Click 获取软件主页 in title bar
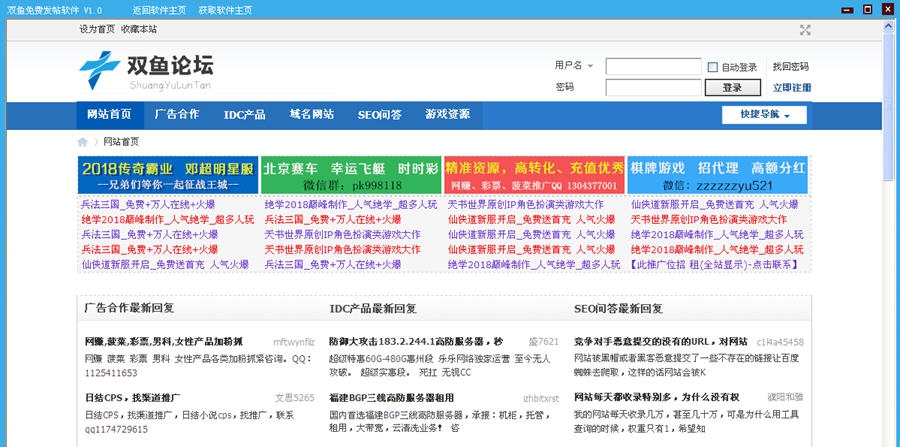900x447 pixels. (225, 10)
